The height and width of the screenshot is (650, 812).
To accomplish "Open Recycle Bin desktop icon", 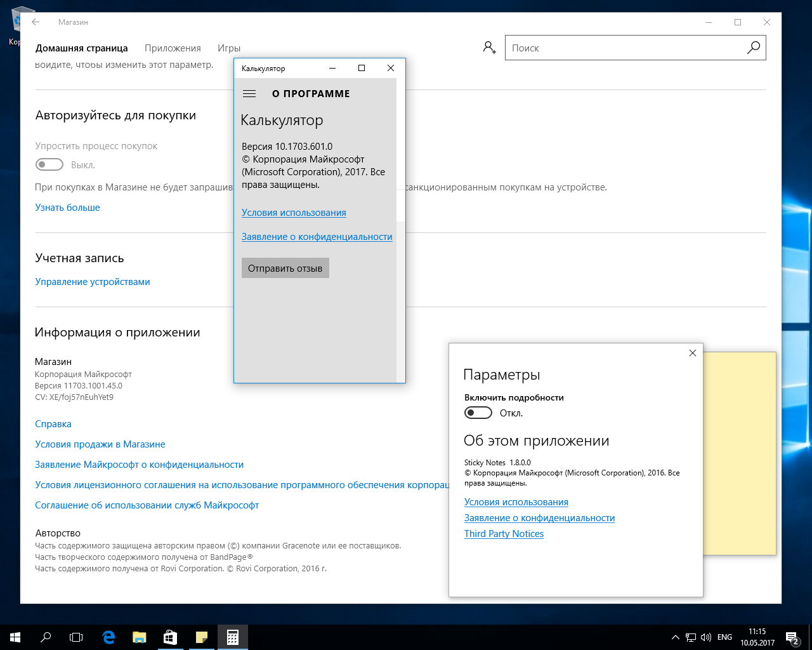I will coord(16,25).
